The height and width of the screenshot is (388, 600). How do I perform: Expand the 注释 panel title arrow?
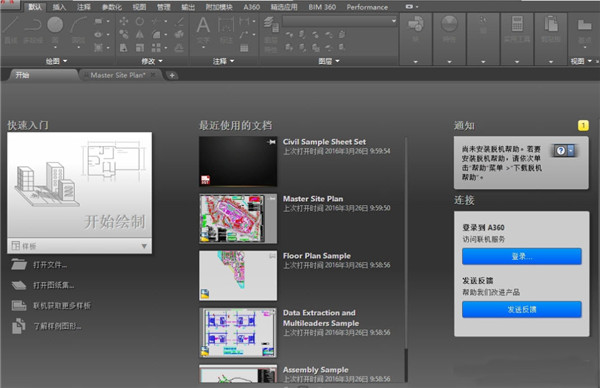point(232,61)
